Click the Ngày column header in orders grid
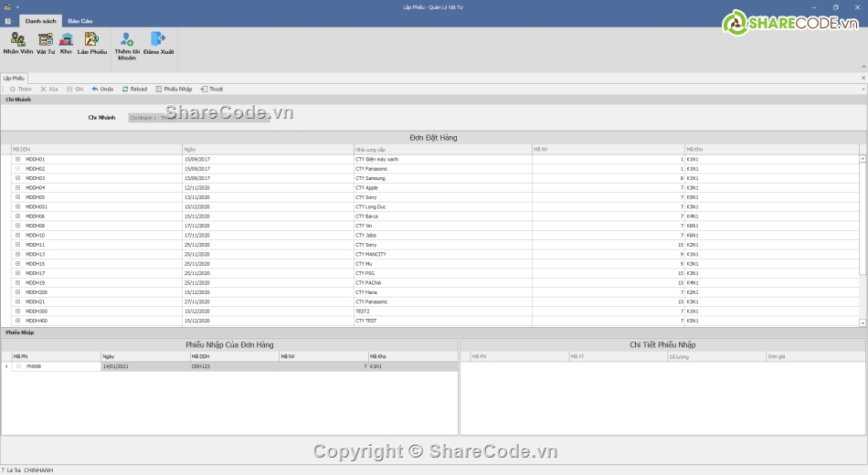This screenshot has width=868, height=475. [x=267, y=148]
